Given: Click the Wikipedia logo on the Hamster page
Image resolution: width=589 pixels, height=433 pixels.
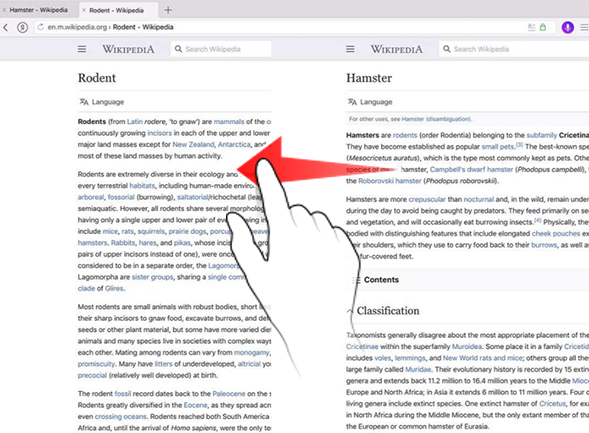Looking at the screenshot, I should 397,49.
